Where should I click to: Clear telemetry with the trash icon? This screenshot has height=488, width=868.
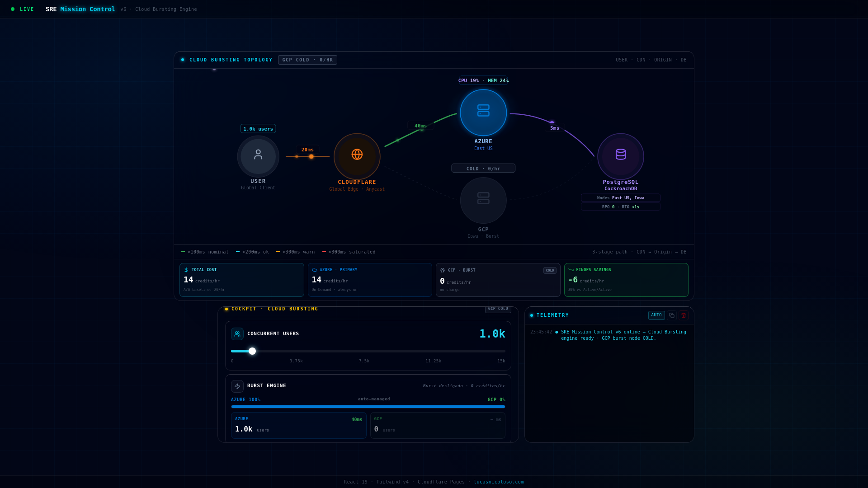point(684,315)
